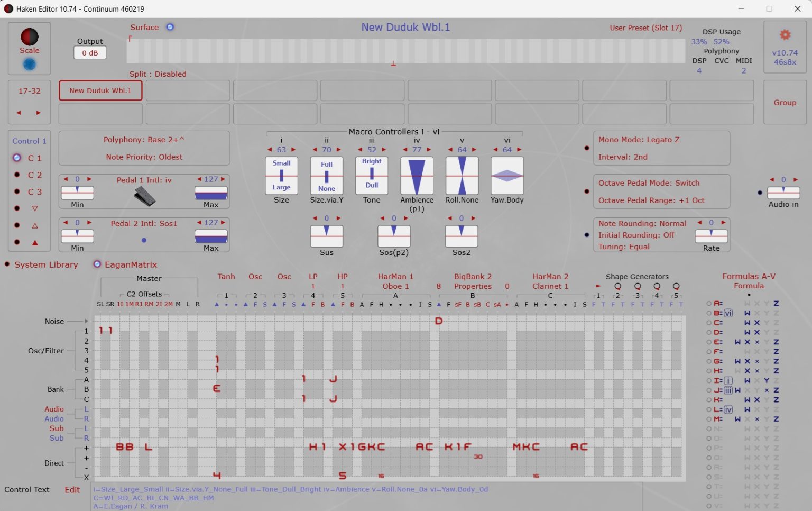Adjust the Sus slider
Image resolution: width=812 pixels, height=511 pixels.
pos(327,236)
